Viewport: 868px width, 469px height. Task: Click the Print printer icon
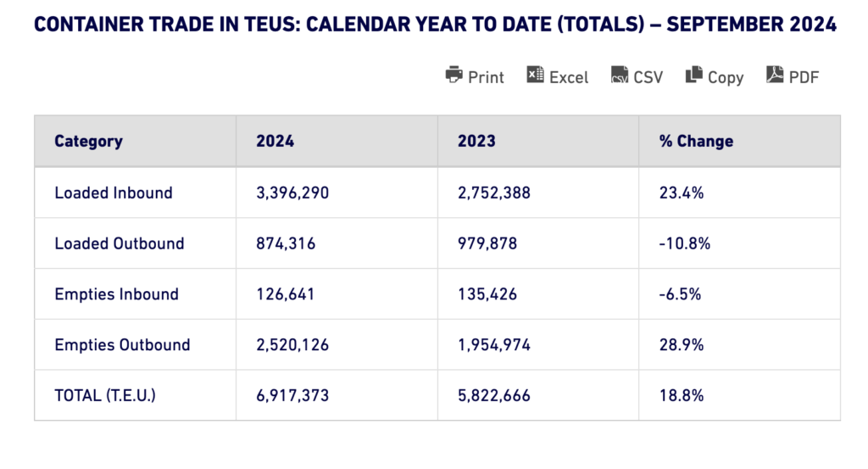454,75
